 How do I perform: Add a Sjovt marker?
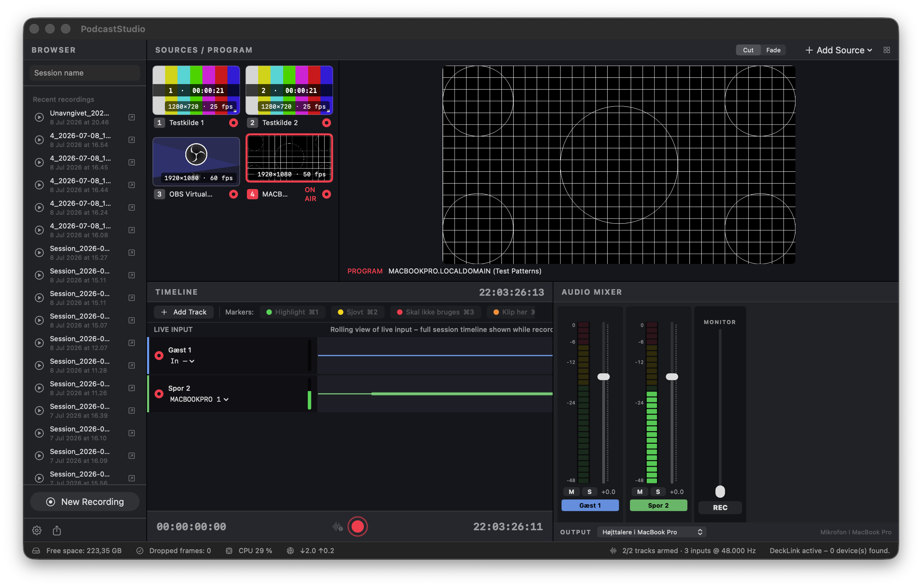[358, 312]
